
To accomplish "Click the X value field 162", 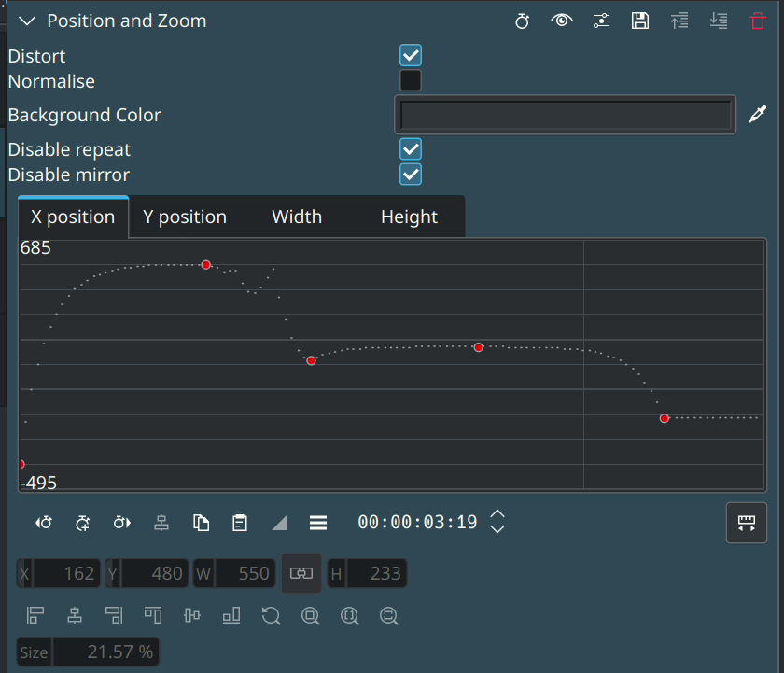I will (59, 573).
